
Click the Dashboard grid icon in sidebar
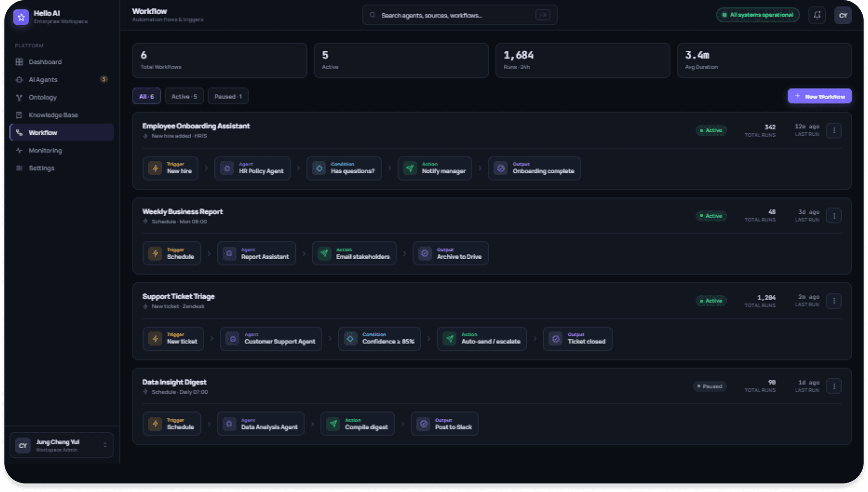coord(19,62)
